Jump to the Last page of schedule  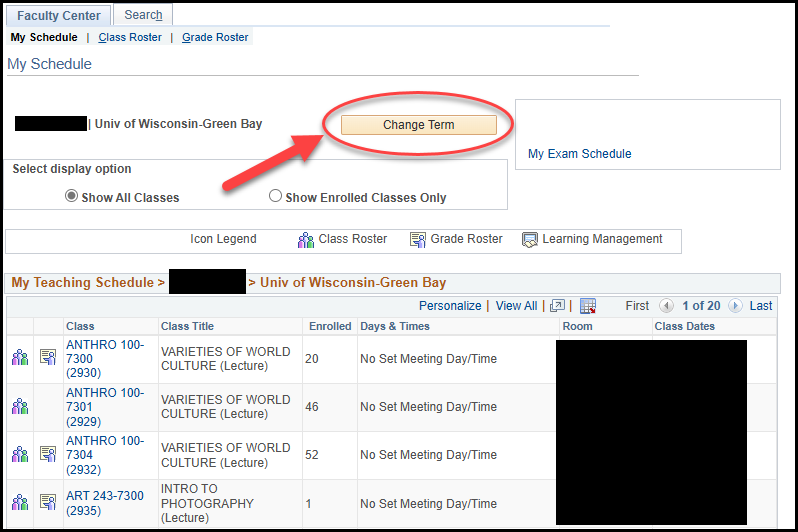coord(760,306)
